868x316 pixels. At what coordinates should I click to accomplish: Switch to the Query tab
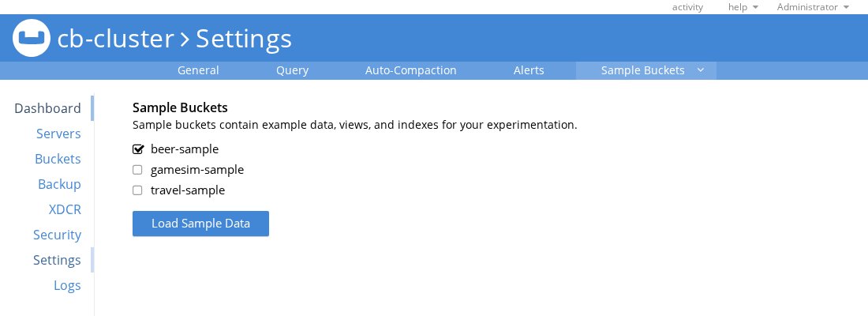(x=292, y=70)
